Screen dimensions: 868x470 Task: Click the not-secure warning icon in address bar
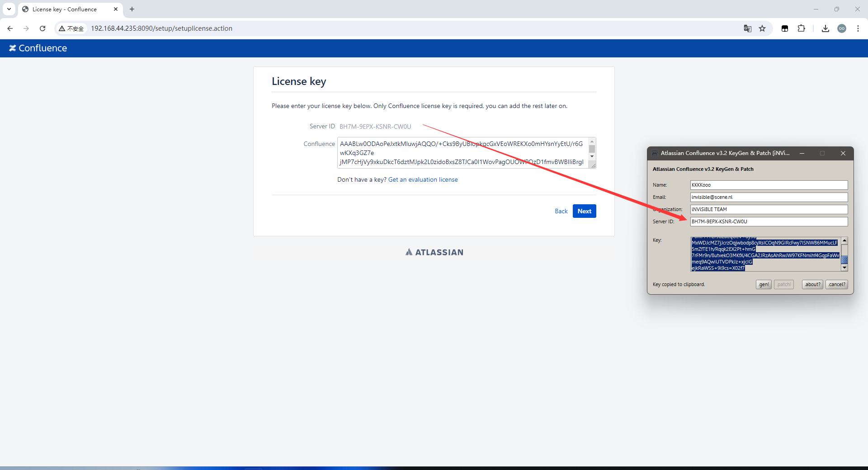pos(62,28)
